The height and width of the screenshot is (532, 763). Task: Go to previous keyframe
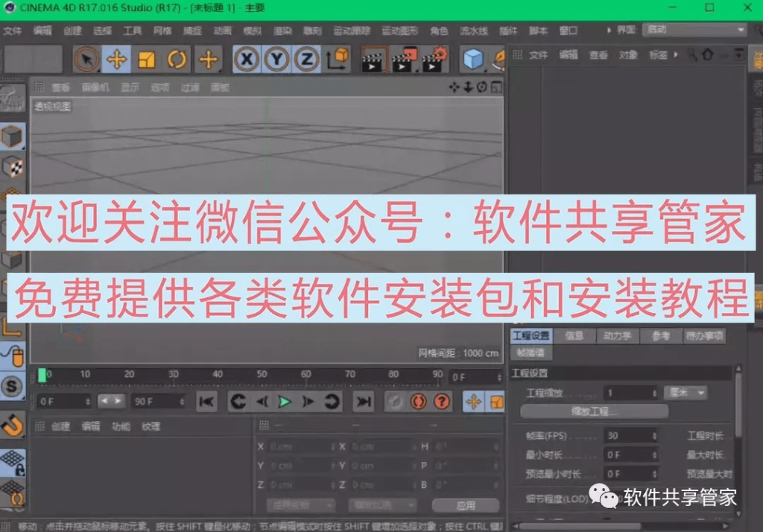point(238,402)
